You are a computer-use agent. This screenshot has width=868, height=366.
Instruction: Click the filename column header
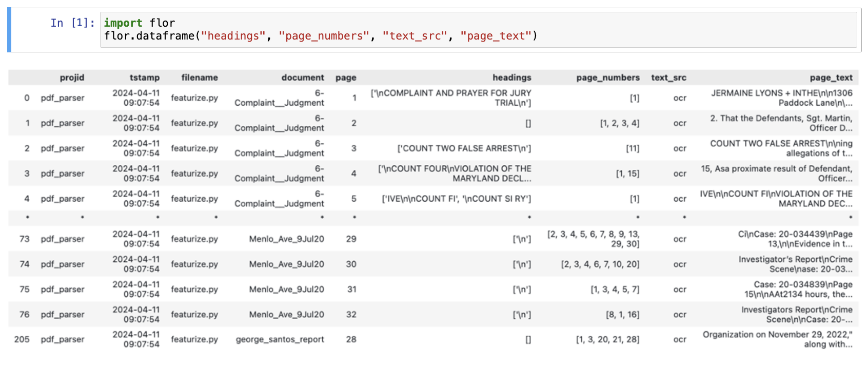[x=199, y=78]
